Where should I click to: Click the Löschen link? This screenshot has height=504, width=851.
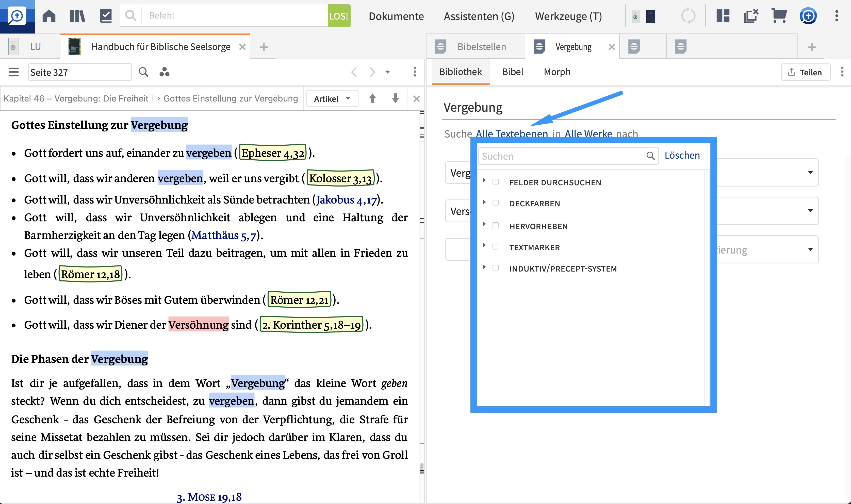[682, 155]
